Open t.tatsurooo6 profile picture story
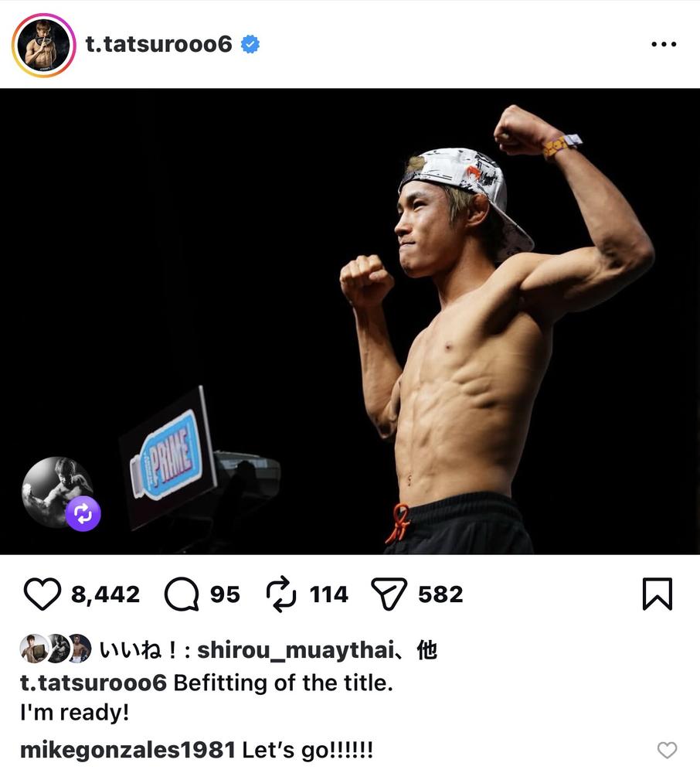The width and height of the screenshot is (700, 773). [x=43, y=45]
